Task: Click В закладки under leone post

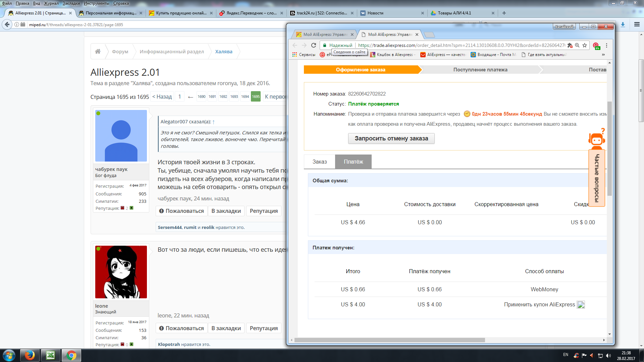Action: tap(226, 328)
